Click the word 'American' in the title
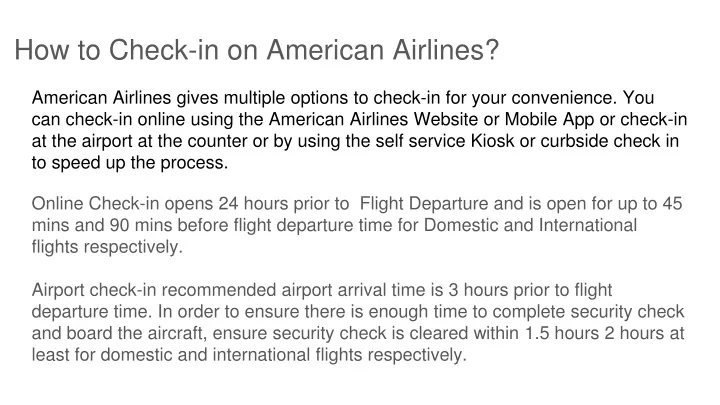Image resolution: width=720 pixels, height=405 pixels. pos(325,50)
